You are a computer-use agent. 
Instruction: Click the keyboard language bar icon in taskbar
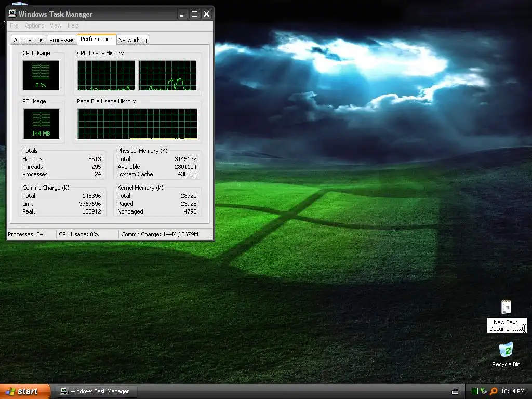click(x=455, y=392)
